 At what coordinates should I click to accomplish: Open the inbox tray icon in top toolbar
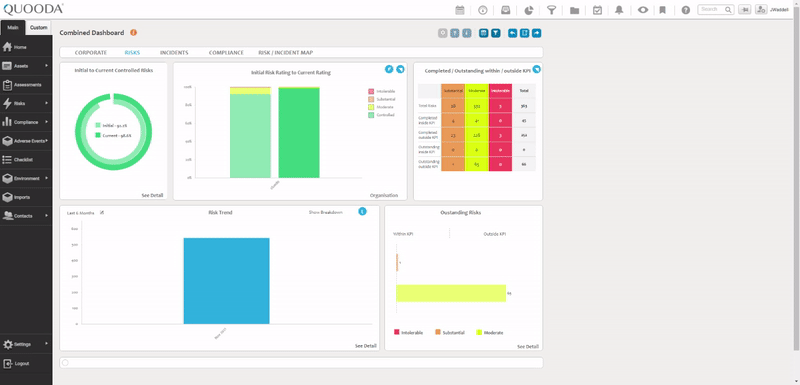(x=506, y=10)
